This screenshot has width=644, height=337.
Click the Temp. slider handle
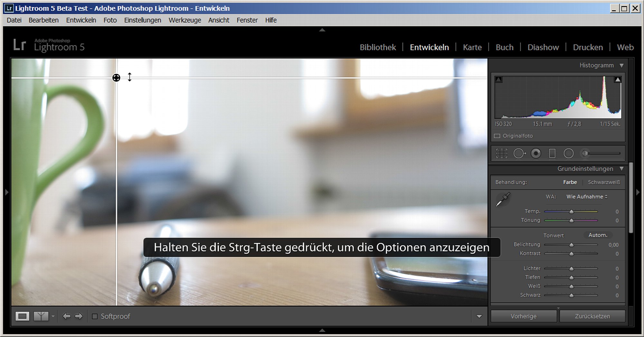tap(572, 211)
